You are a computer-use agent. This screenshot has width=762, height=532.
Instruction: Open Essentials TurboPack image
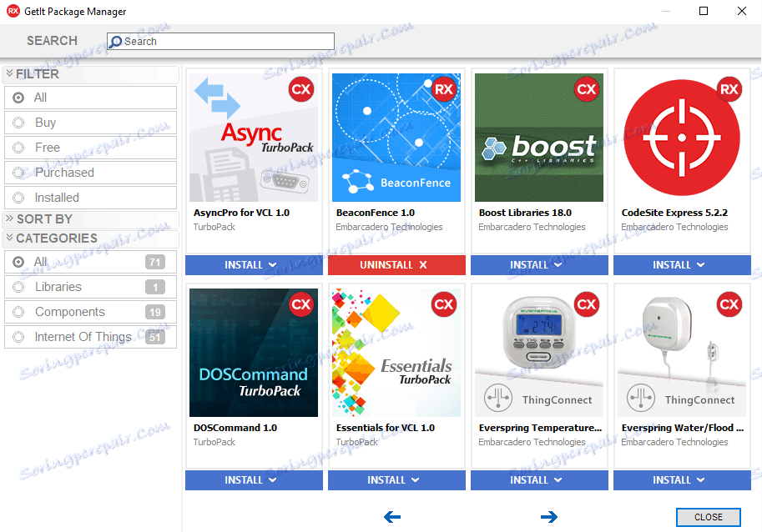(396, 353)
